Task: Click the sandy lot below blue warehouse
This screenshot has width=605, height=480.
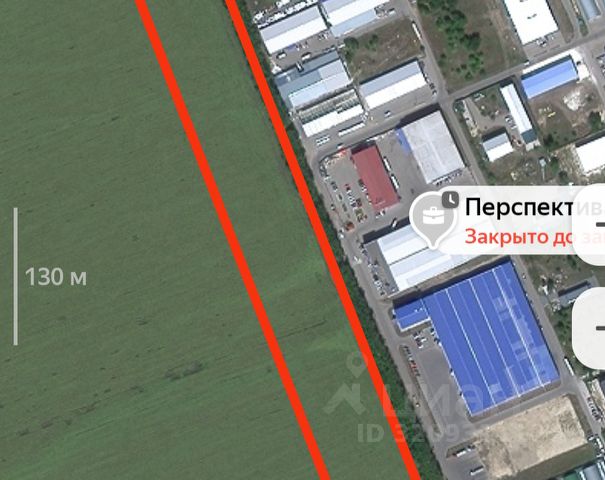Action: click(x=531, y=434)
